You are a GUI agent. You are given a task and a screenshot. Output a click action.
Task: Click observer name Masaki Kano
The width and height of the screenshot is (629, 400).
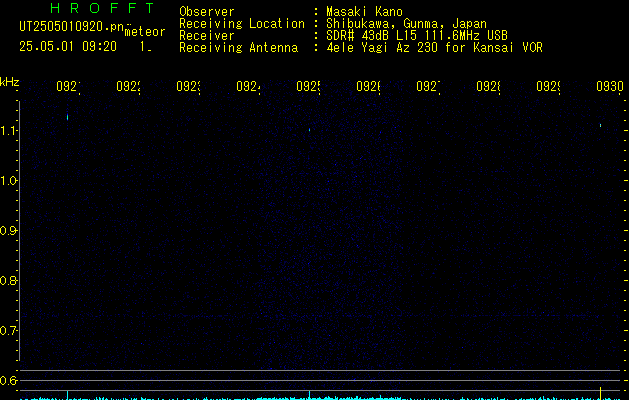point(364,12)
